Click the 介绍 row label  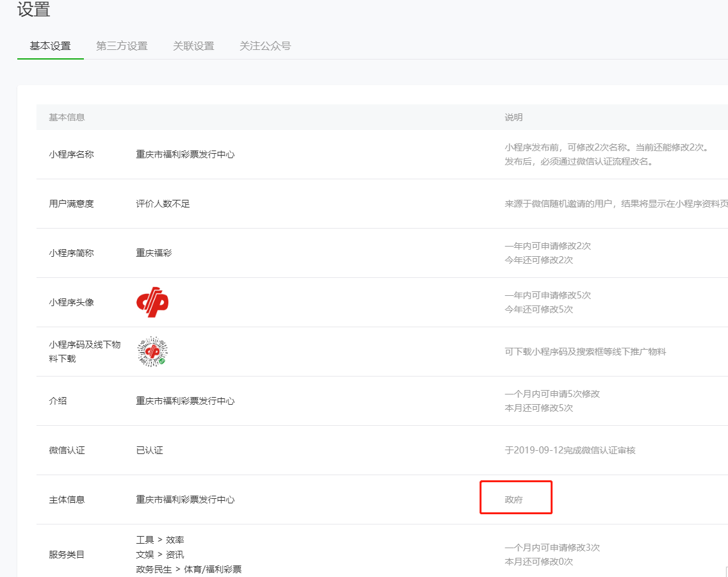click(x=58, y=401)
